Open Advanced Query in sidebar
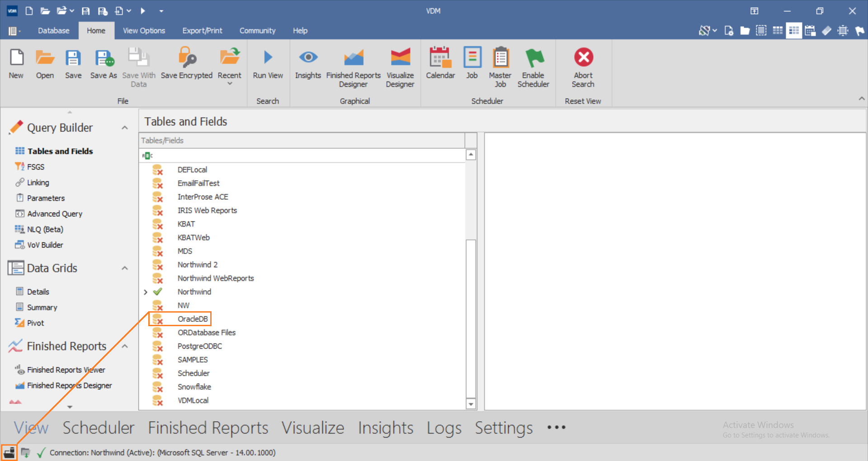Image resolution: width=868 pixels, height=461 pixels. tap(55, 214)
